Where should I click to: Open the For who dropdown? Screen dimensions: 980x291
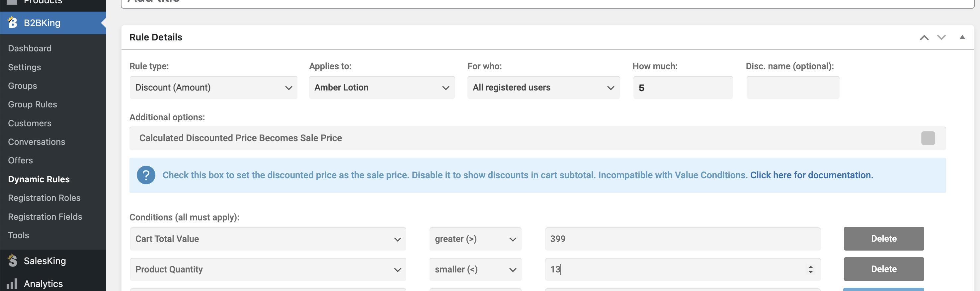pyautogui.click(x=543, y=87)
